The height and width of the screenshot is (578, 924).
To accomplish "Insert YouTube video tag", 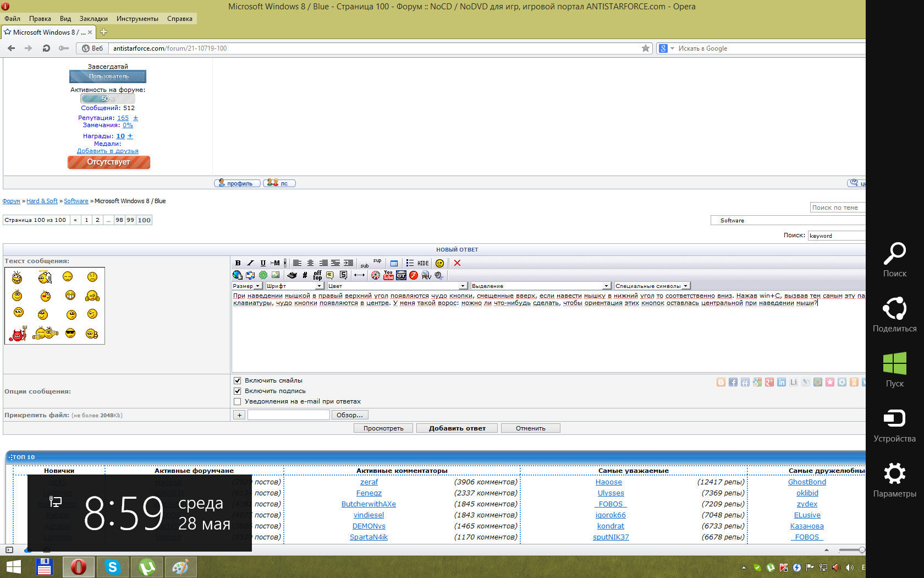I will click(388, 275).
